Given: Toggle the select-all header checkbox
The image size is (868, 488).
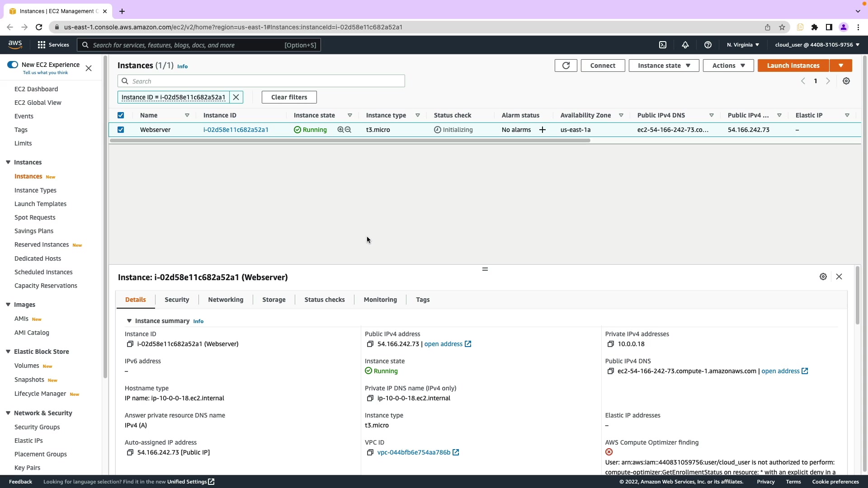Looking at the screenshot, I should click(x=121, y=115).
